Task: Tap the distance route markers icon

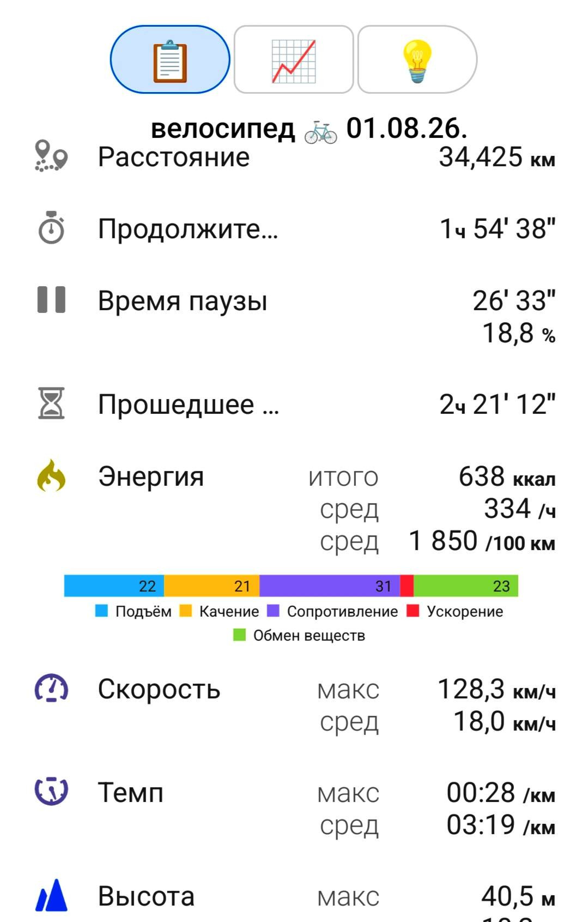Action: (51, 156)
